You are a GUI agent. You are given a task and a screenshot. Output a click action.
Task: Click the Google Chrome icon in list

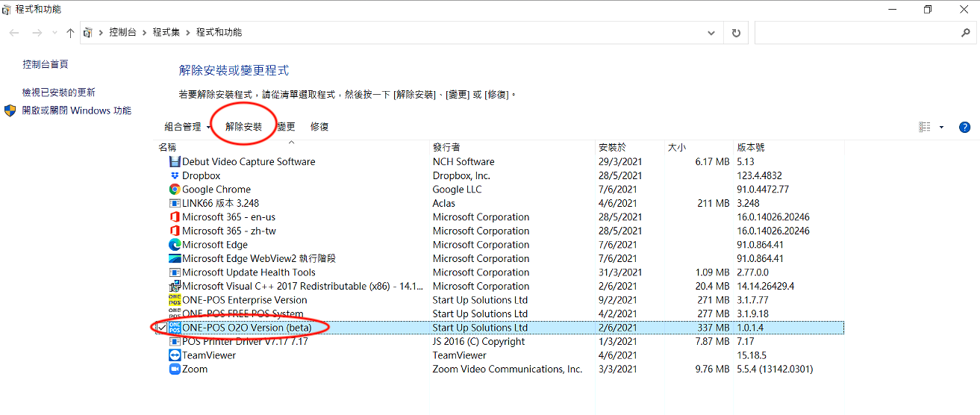tap(175, 190)
